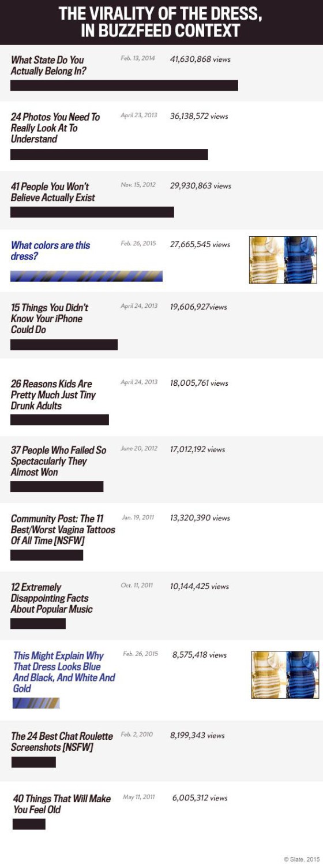Open '41 People You Won't Believe Actually Exist'
The height and width of the screenshot is (868, 323).
[53, 192]
